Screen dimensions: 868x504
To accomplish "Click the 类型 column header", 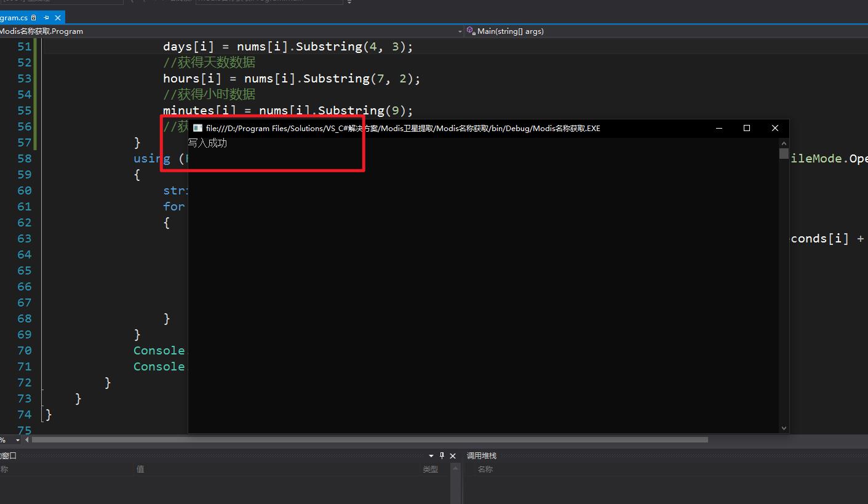I will coord(431,469).
